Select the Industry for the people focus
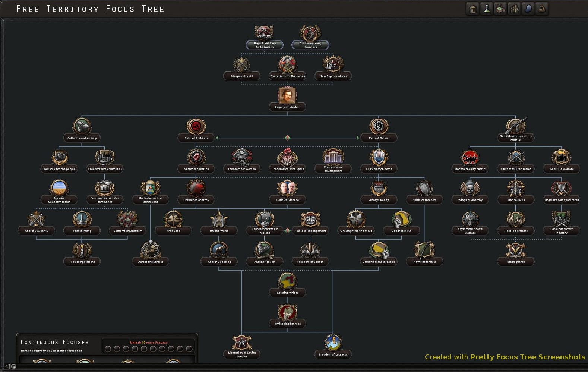The width and height of the screenshot is (588, 372). (x=59, y=161)
